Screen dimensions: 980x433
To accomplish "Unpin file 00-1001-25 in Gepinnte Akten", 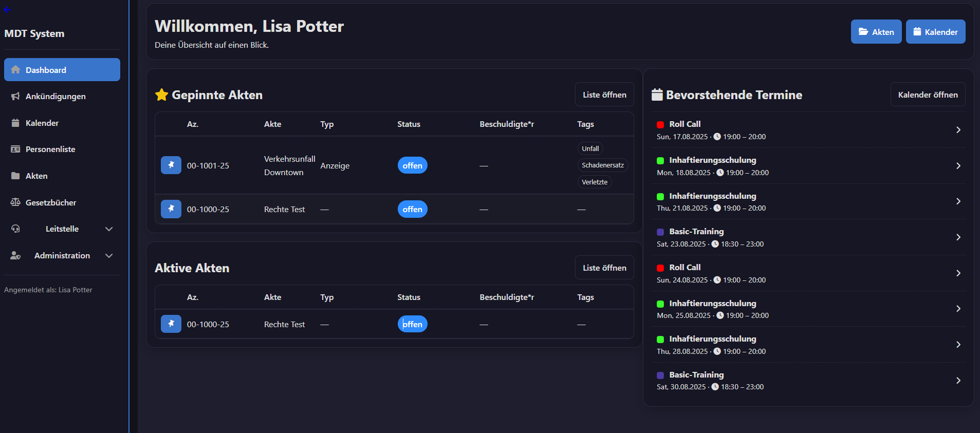I will click(171, 165).
